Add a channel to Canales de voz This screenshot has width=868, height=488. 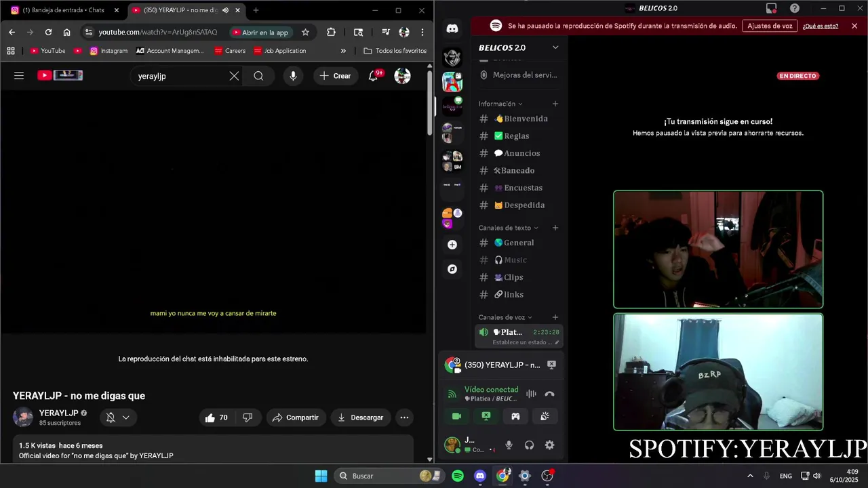pyautogui.click(x=555, y=317)
